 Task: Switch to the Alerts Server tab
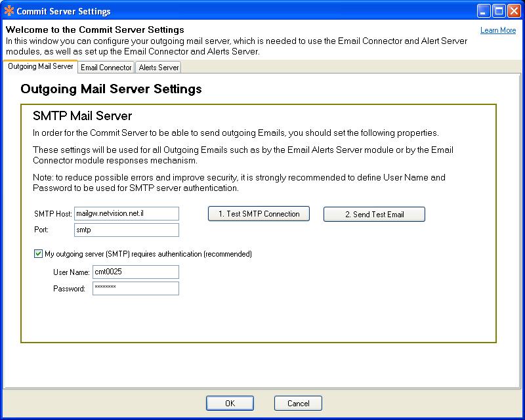[x=158, y=68]
